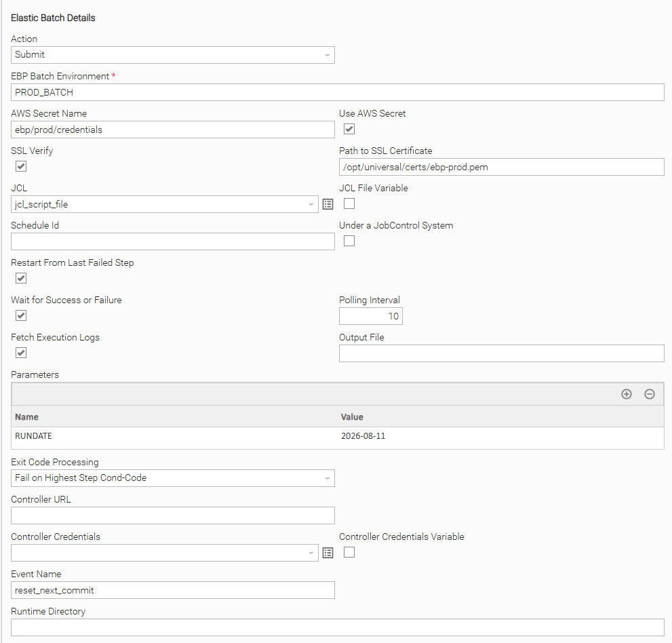Open JCL script details icon
This screenshot has width=672, height=643.
click(x=328, y=204)
